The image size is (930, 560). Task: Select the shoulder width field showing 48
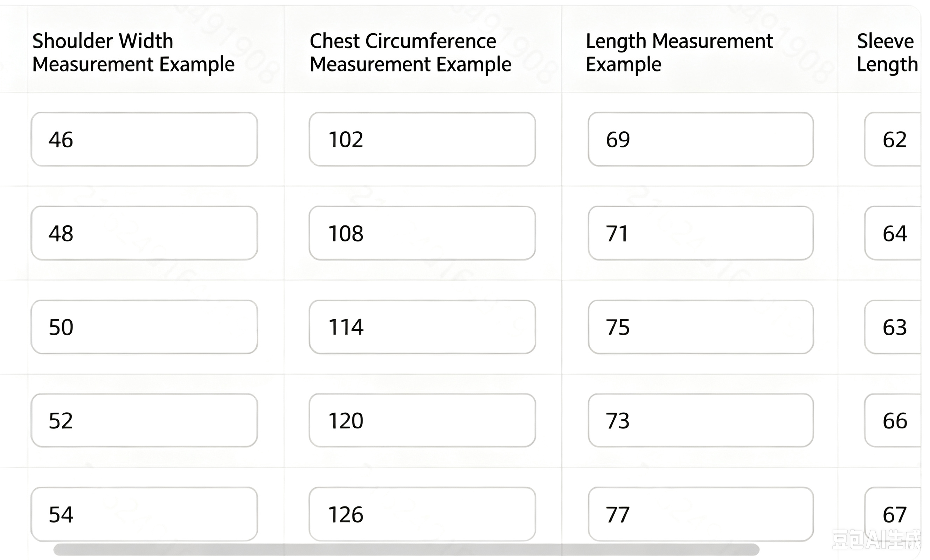pos(144,233)
